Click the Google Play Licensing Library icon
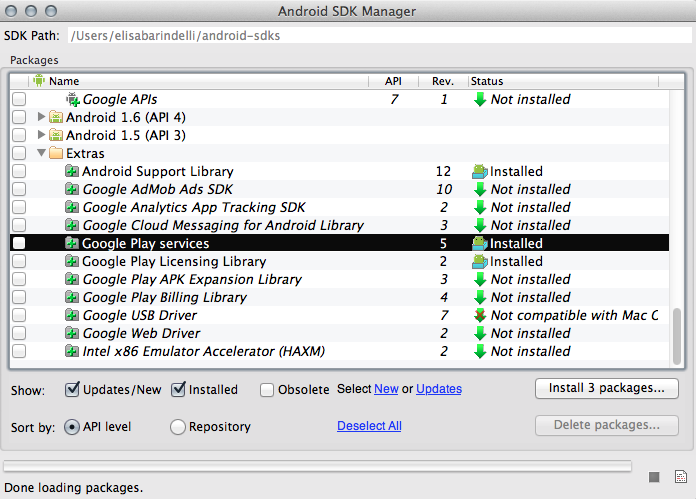Screen dimensions: 696x499 pos(72,261)
